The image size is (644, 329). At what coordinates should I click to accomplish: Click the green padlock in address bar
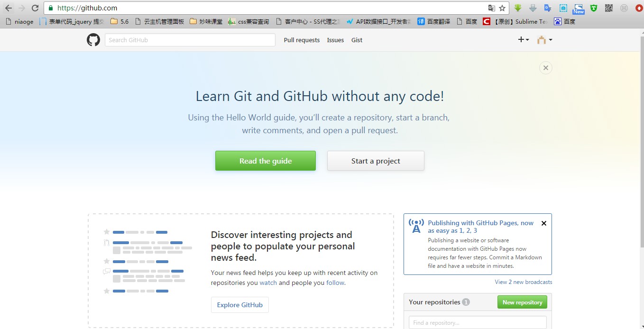(51, 8)
